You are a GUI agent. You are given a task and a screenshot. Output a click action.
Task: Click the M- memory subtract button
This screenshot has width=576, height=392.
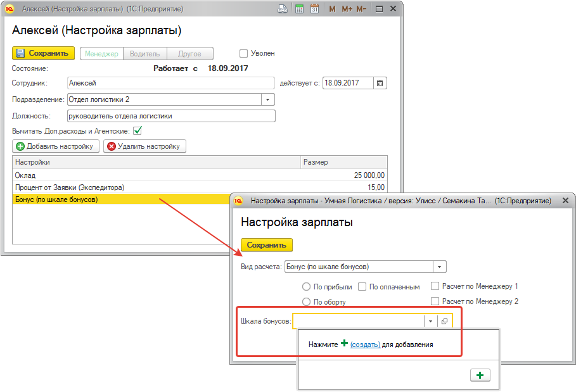click(361, 9)
